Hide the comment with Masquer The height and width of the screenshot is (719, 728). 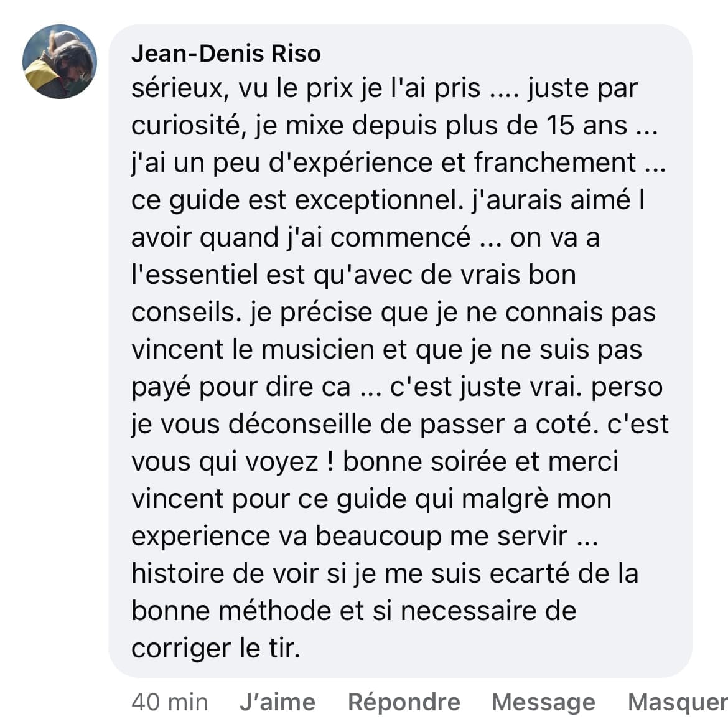point(677,702)
